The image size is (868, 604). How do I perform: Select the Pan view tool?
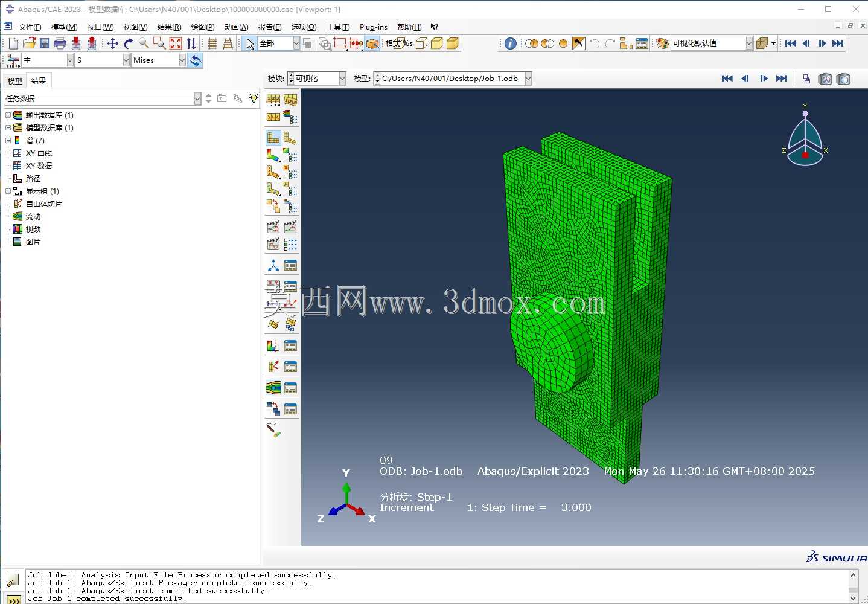(x=113, y=43)
